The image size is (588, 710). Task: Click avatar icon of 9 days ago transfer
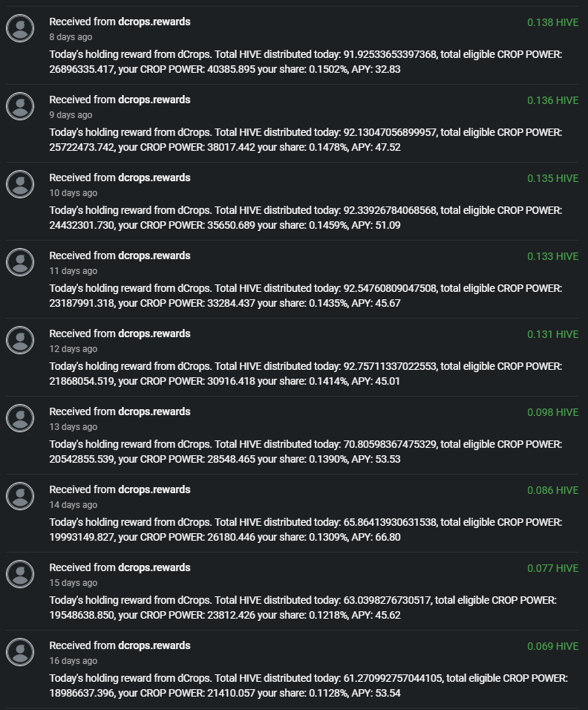(x=20, y=106)
